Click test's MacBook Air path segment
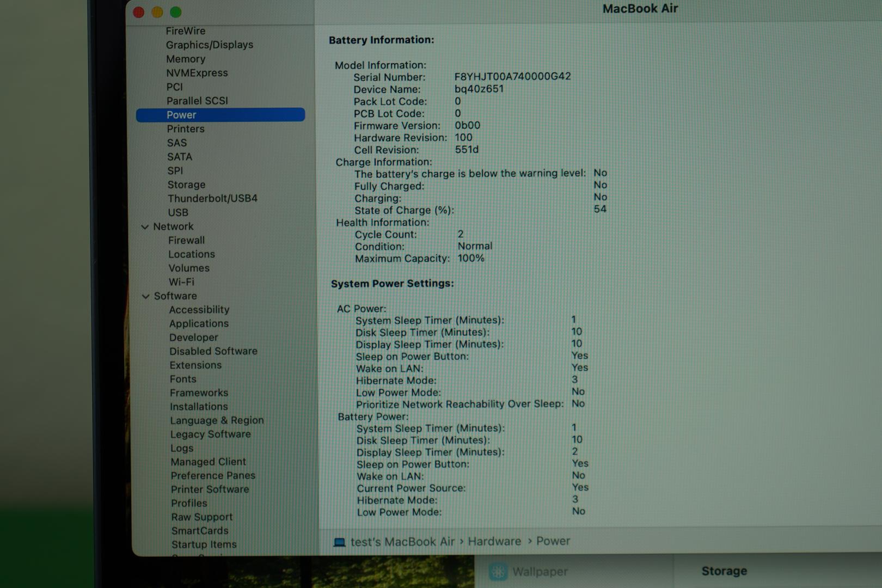Viewport: 882px width, 588px height. click(x=402, y=542)
